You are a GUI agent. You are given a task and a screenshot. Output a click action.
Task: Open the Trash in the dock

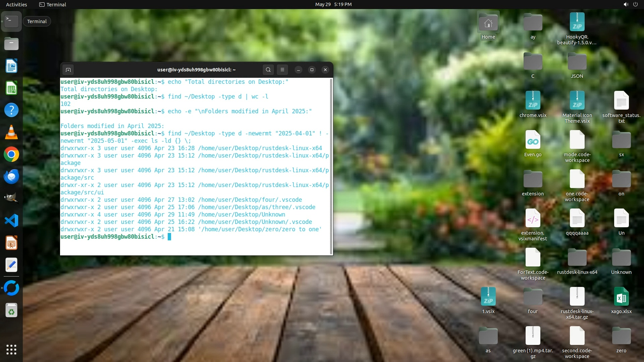click(x=11, y=310)
